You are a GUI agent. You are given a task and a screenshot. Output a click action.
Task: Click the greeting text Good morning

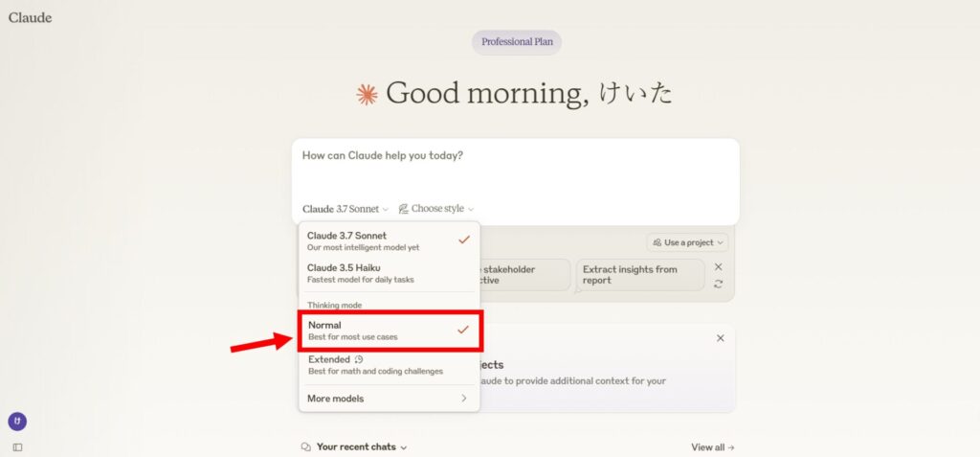coord(487,94)
